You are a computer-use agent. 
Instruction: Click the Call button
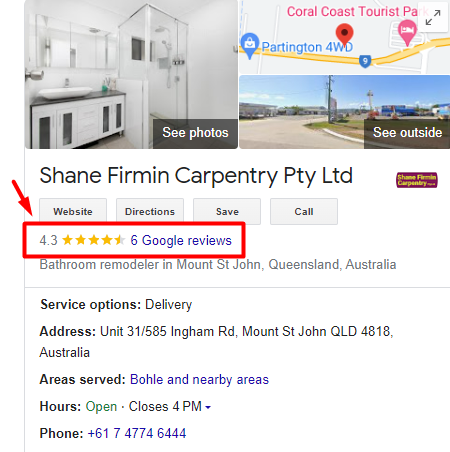pyautogui.click(x=304, y=211)
